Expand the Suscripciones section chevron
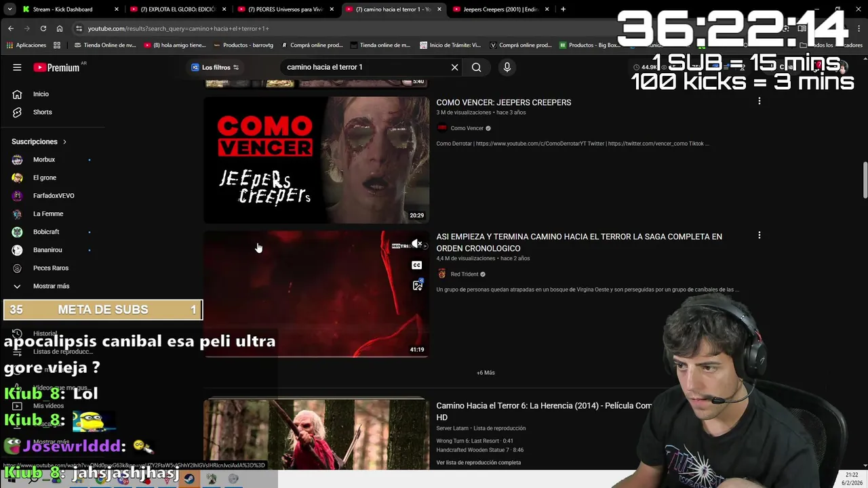 point(64,142)
